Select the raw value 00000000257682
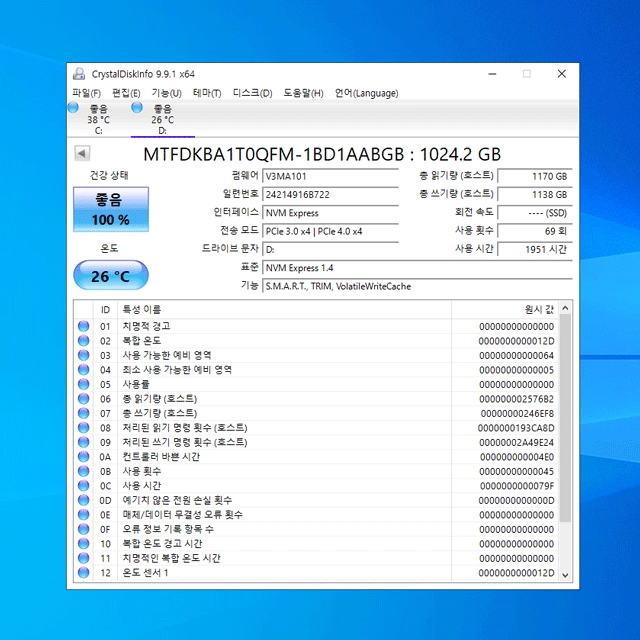 (x=516, y=399)
